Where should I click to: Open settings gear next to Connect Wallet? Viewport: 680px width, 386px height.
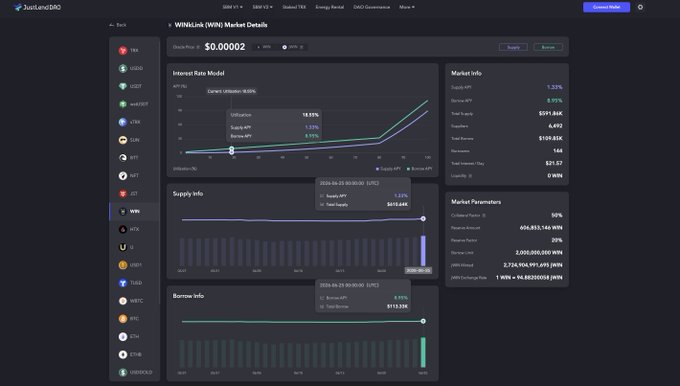(640, 7)
